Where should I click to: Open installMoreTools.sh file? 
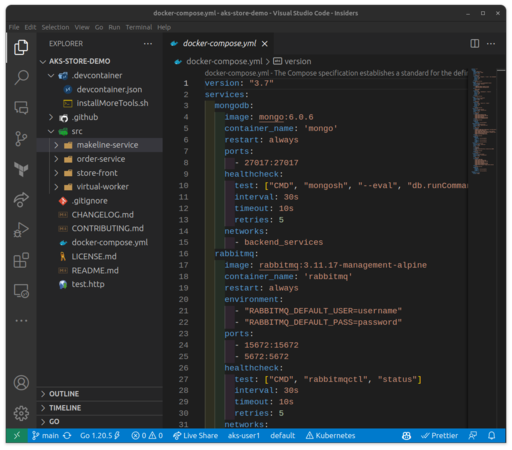coord(112,103)
